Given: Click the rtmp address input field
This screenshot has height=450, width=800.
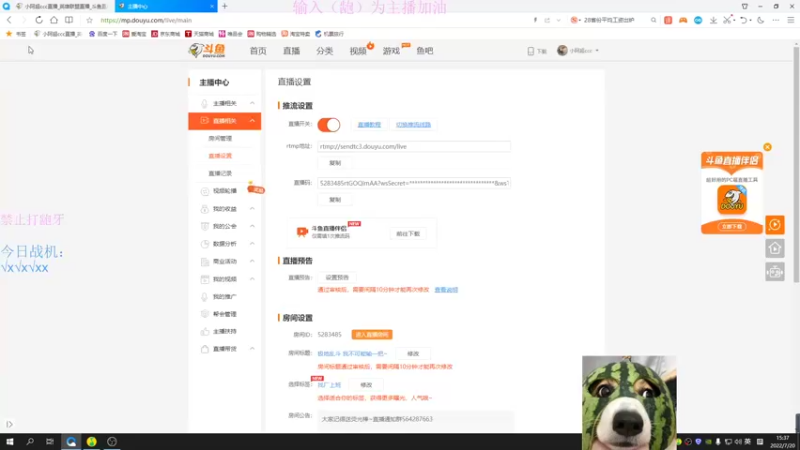Looking at the screenshot, I should 414,146.
